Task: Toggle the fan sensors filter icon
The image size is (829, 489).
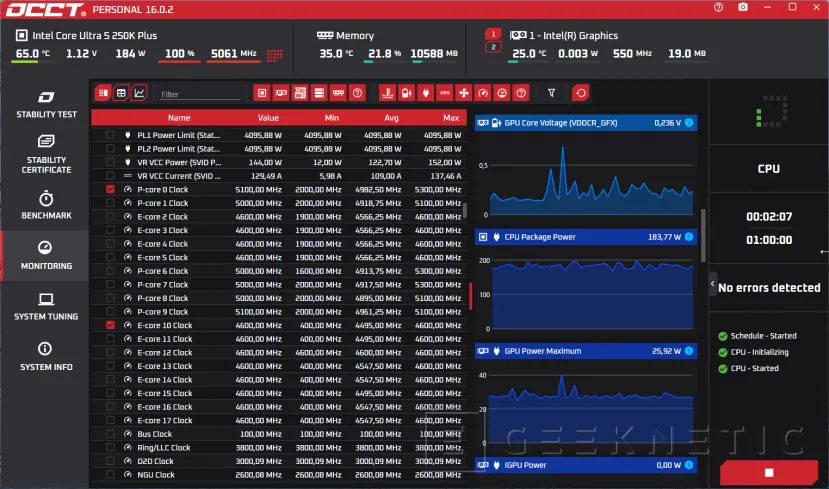Action: (463, 93)
